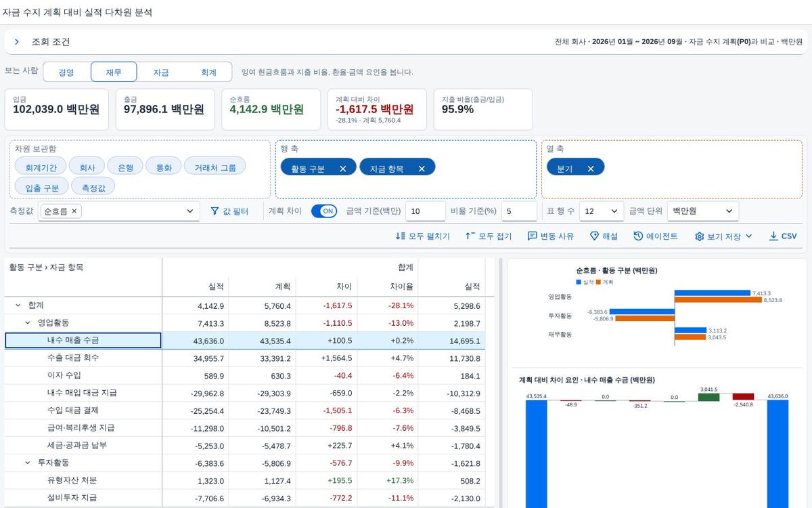Click the 계획 column header
The height and width of the screenshot is (508, 812).
click(x=263, y=287)
